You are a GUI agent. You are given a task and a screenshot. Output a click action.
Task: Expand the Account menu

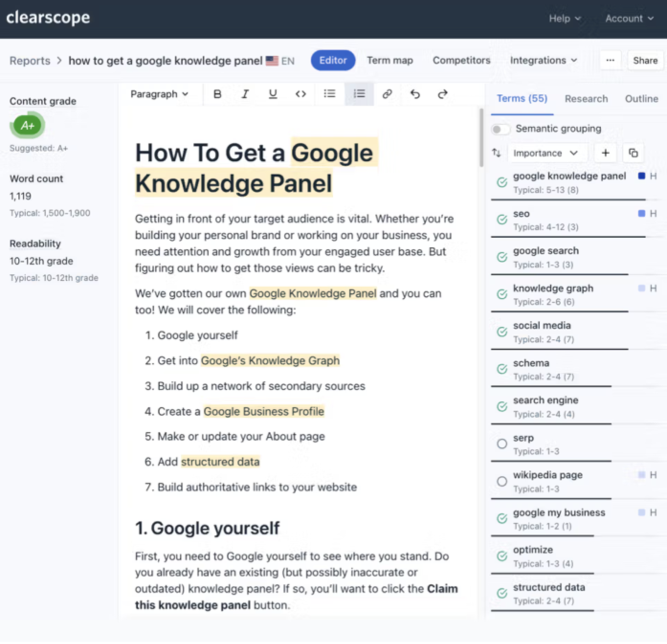[x=629, y=19]
